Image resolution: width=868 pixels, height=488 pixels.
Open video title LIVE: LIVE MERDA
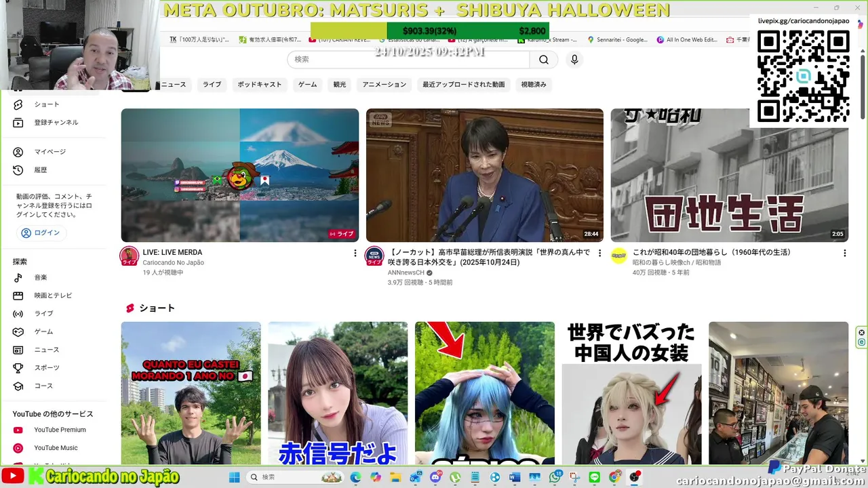point(172,252)
